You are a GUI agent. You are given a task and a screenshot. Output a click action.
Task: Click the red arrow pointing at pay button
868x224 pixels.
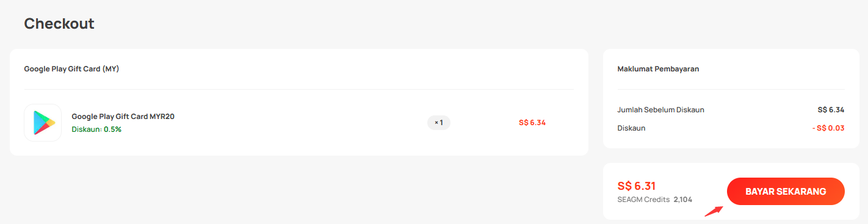click(714, 211)
